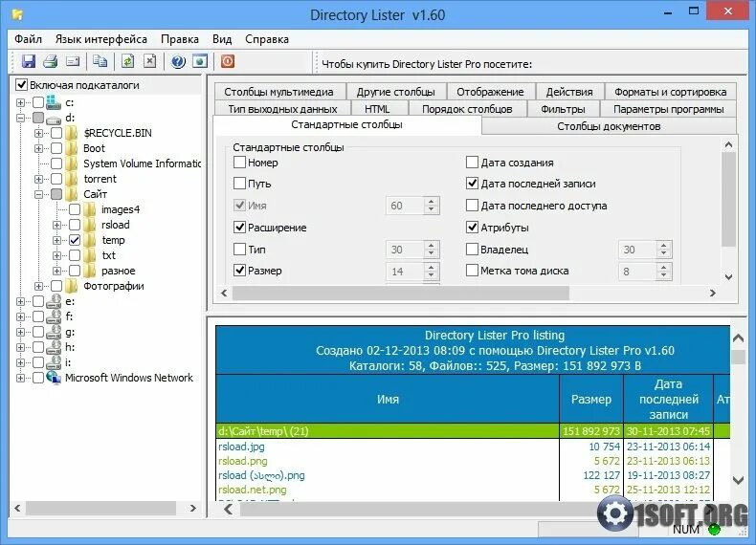Uncheck the temp folder checkbox in tree
Screen dimensions: 756x545
point(75,240)
